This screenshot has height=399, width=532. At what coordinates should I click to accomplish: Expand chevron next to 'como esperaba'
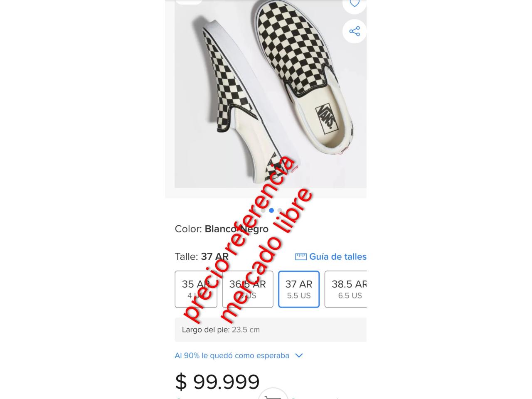[x=299, y=356]
